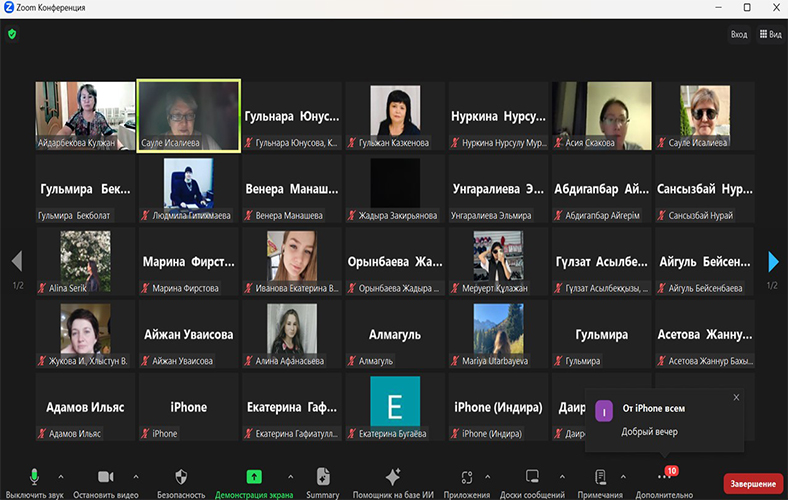Open the Приложения apps panel
The image size is (788, 500).
coord(467,477)
